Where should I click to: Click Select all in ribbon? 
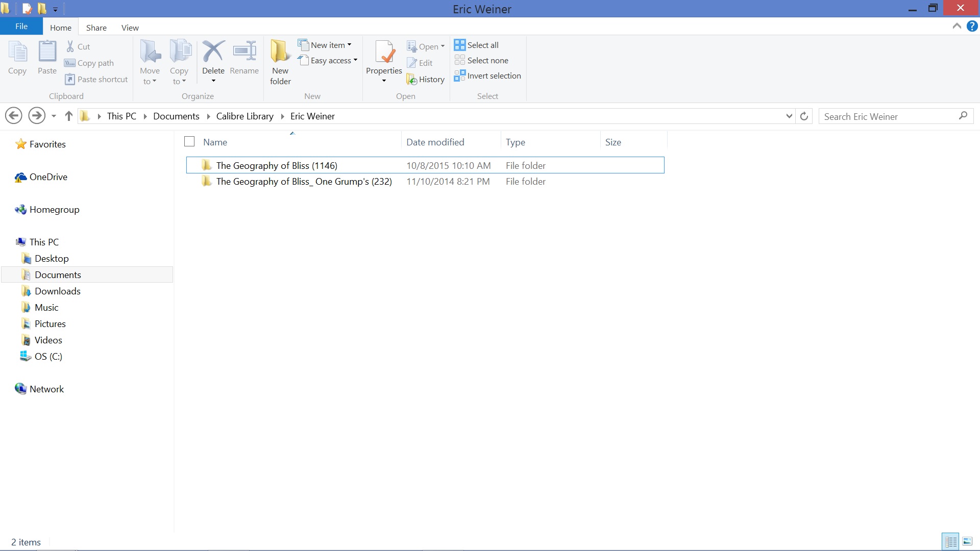pyautogui.click(x=476, y=45)
